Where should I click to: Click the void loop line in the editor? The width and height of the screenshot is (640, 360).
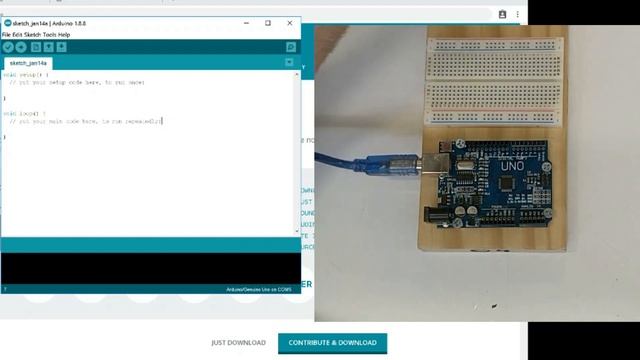(x=25, y=114)
